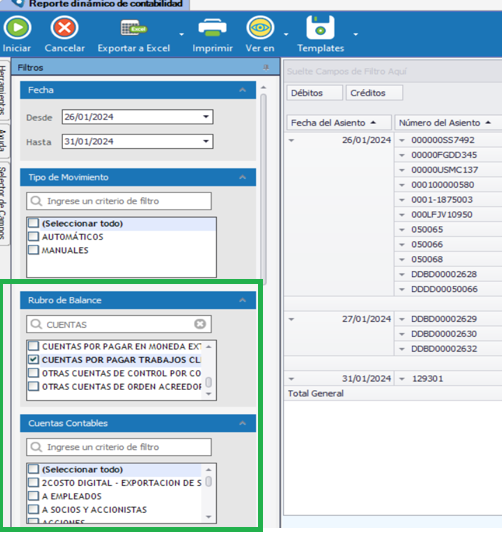The image size is (502, 541).
Task: Open the Exportar a Excel dropdown arrow
Action: point(181,34)
